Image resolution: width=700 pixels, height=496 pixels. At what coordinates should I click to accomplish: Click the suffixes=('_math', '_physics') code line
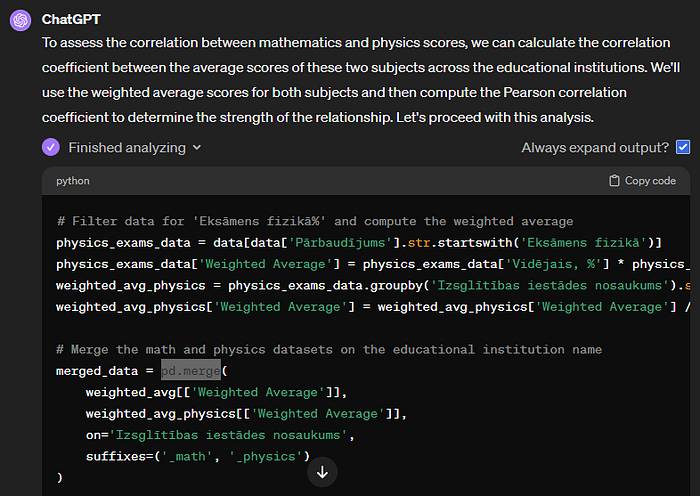[x=198, y=456]
